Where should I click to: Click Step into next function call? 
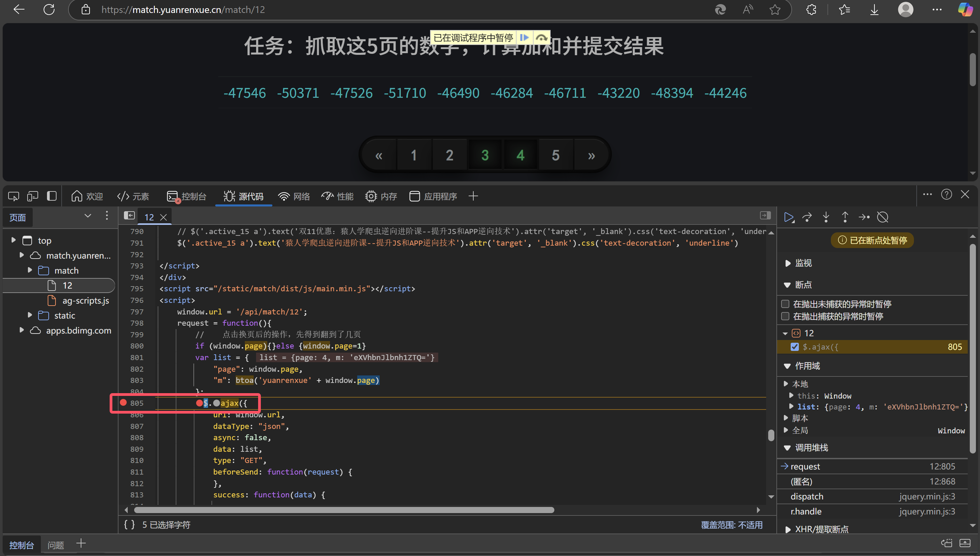(826, 217)
